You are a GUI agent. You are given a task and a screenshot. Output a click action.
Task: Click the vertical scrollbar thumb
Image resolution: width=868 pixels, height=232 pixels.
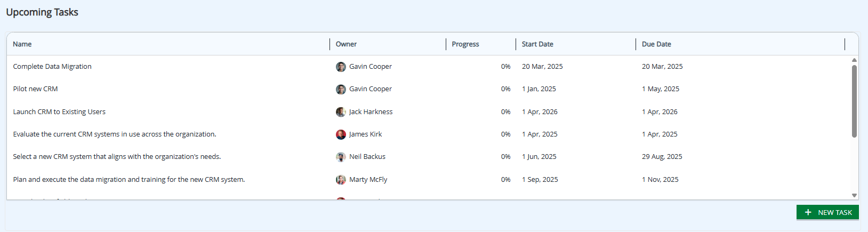click(854, 101)
